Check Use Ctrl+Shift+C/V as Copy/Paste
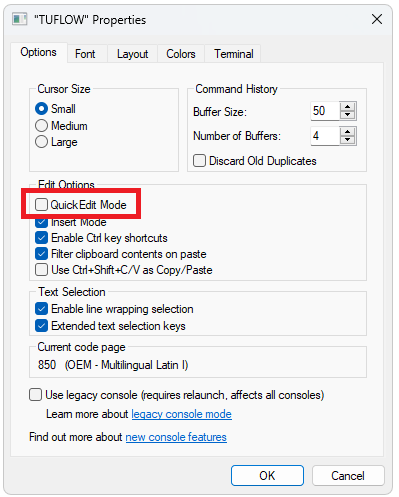399x497 pixels. (x=41, y=270)
